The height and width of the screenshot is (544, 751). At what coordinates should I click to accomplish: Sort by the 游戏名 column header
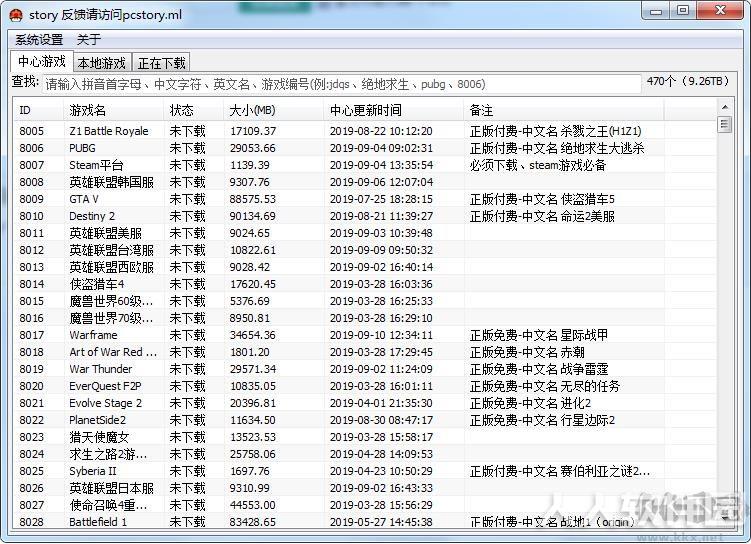click(x=114, y=111)
